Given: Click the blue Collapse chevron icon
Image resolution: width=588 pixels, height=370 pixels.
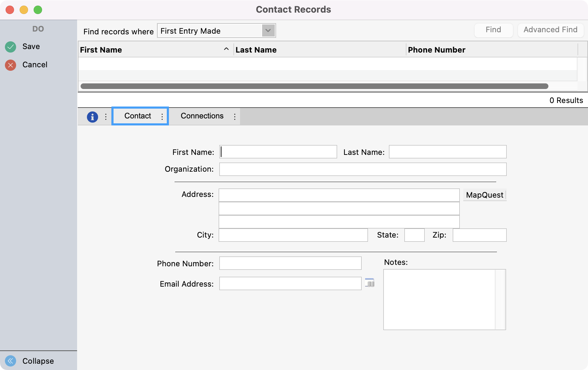Looking at the screenshot, I should [x=11, y=361].
